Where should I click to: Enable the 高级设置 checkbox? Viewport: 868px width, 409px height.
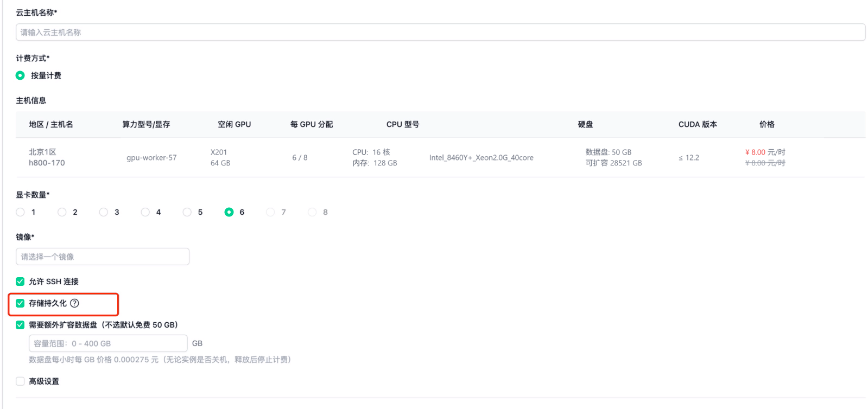click(20, 381)
